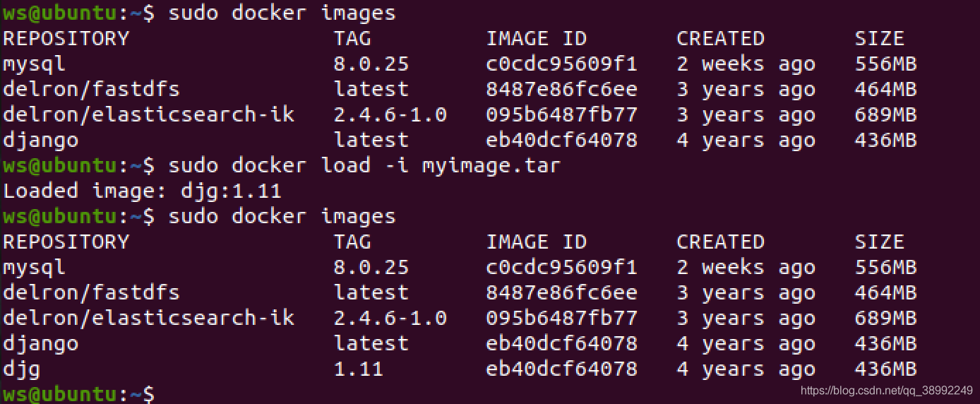The image size is (980, 404).
Task: Click the 1.11 tag of the djg image
Action: click(358, 369)
